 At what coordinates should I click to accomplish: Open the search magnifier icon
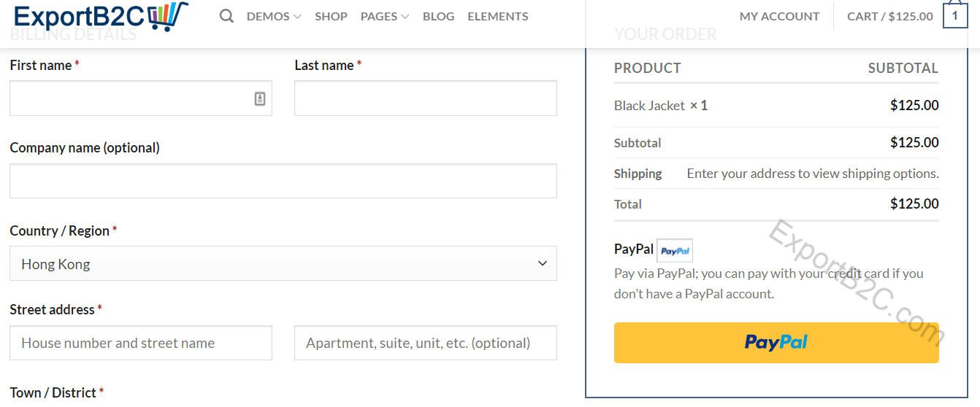pyautogui.click(x=226, y=16)
